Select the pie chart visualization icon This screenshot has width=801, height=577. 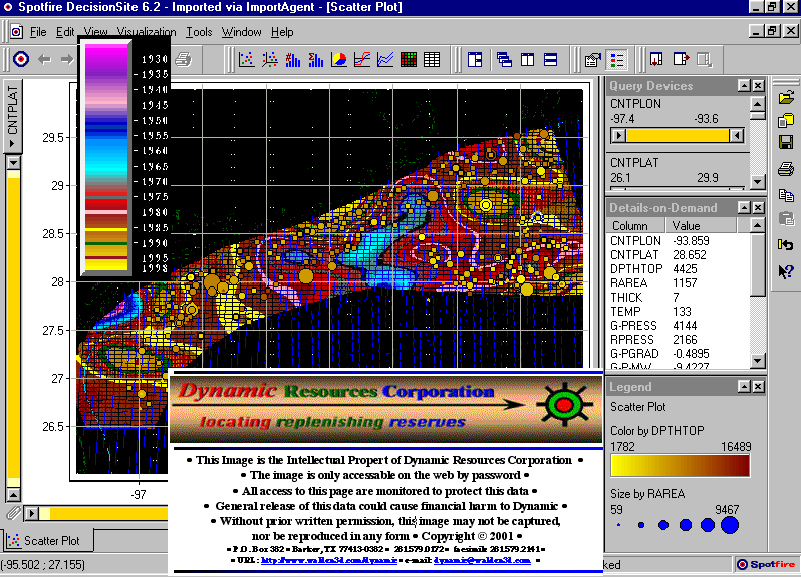click(339, 60)
